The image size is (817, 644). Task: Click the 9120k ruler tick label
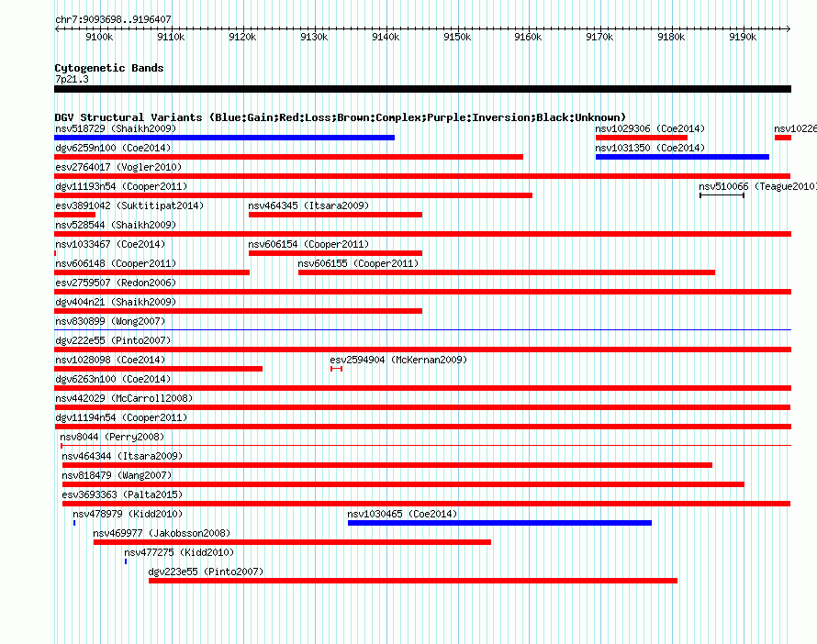[x=242, y=37]
